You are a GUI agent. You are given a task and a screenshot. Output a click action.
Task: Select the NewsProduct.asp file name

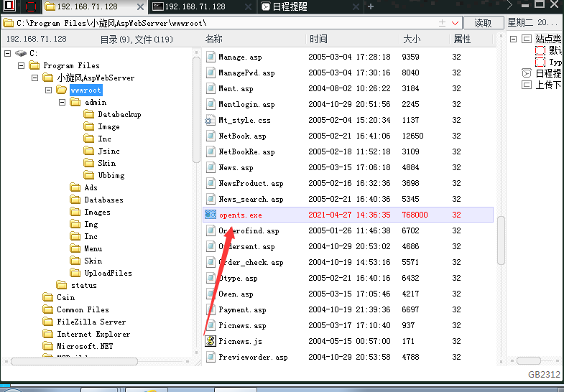(x=251, y=184)
